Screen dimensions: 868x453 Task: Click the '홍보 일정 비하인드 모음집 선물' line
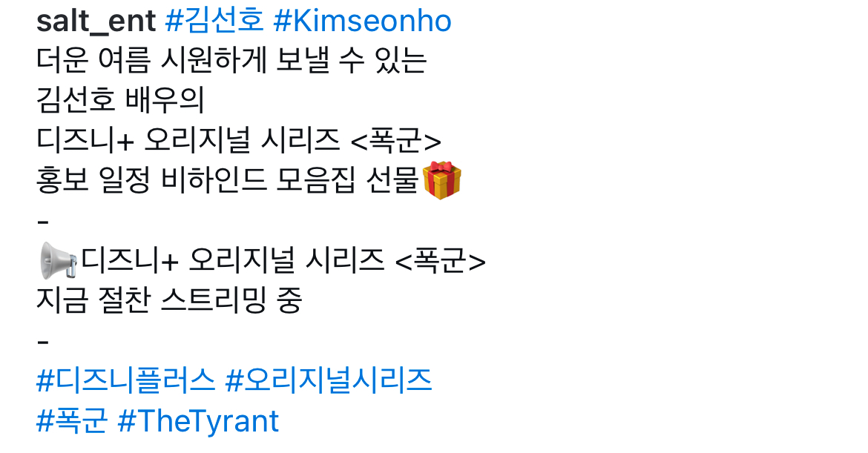228,180
